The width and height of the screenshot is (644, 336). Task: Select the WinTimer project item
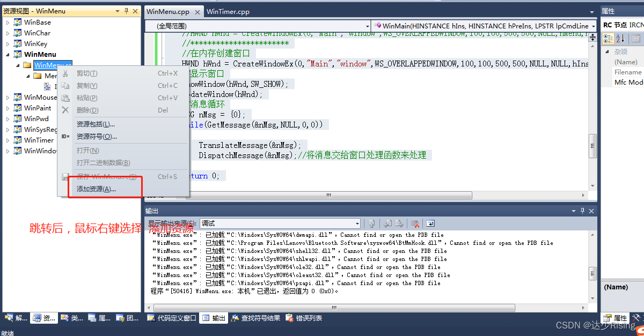[x=39, y=140]
